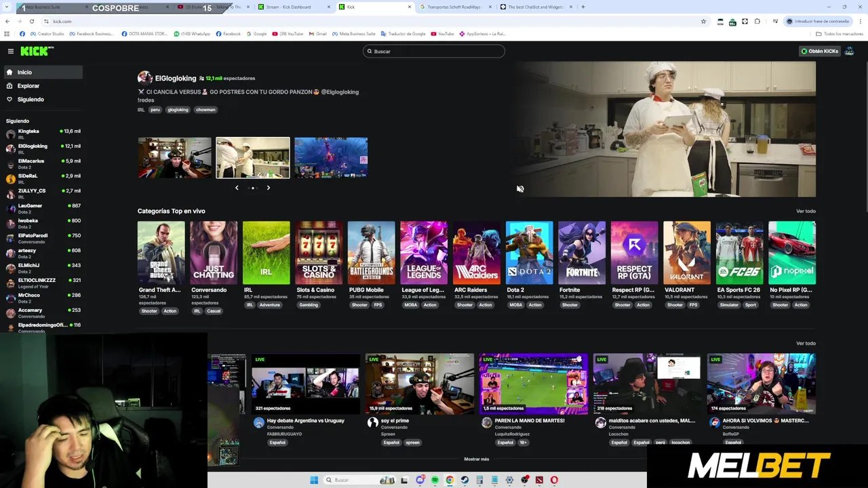The height and width of the screenshot is (488, 868).
Task: Open Windows Settings gear on the taskbar
Action: pos(509,480)
